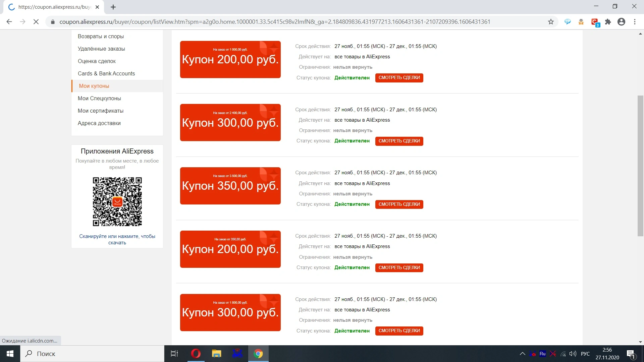Click the Ru keyboard layout tray icon
The image size is (644, 362).
[x=542, y=354]
